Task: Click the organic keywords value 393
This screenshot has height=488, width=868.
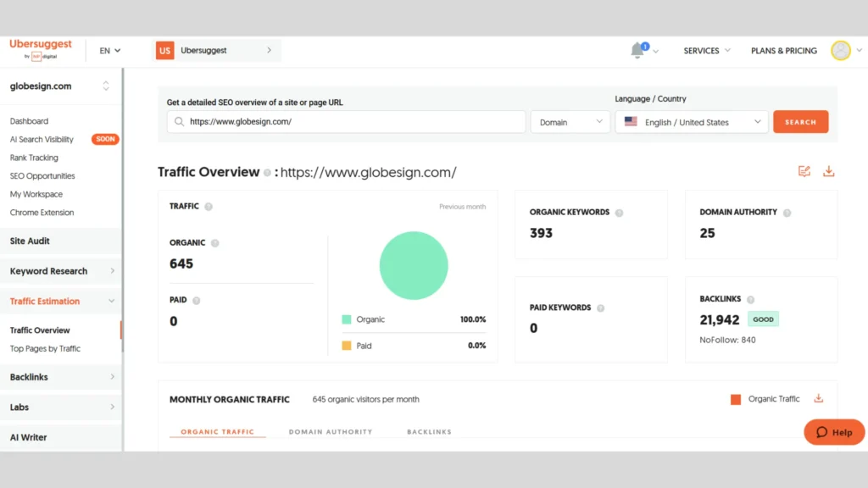Action: (541, 233)
